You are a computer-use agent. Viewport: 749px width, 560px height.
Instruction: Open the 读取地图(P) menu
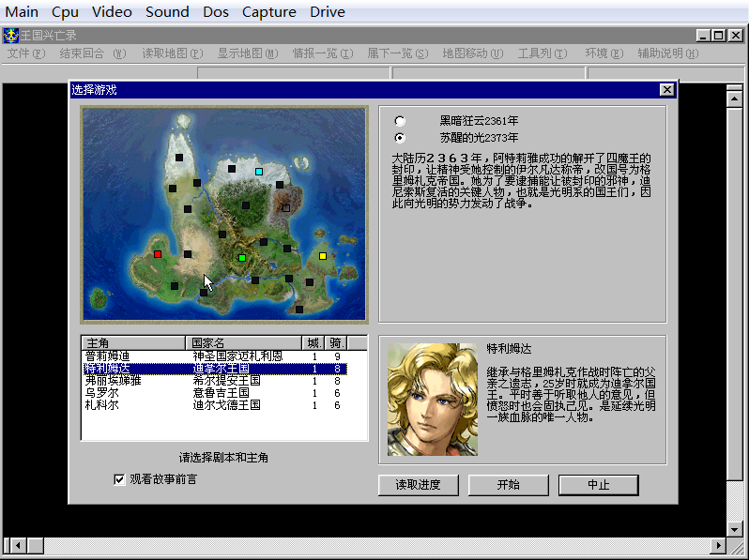point(172,53)
